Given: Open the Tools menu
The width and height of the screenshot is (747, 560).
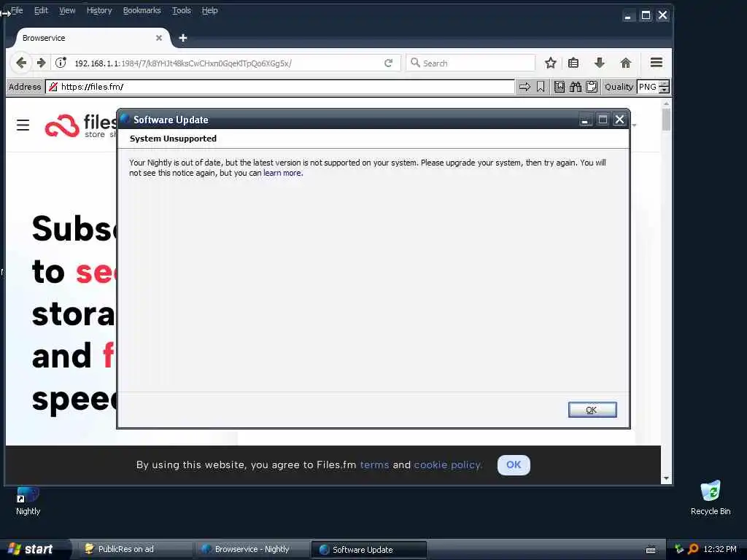Looking at the screenshot, I should pos(182,10).
